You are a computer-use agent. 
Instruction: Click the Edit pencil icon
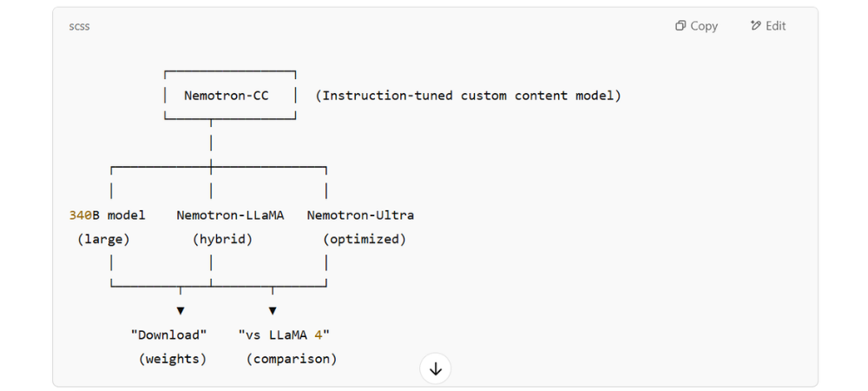point(755,26)
